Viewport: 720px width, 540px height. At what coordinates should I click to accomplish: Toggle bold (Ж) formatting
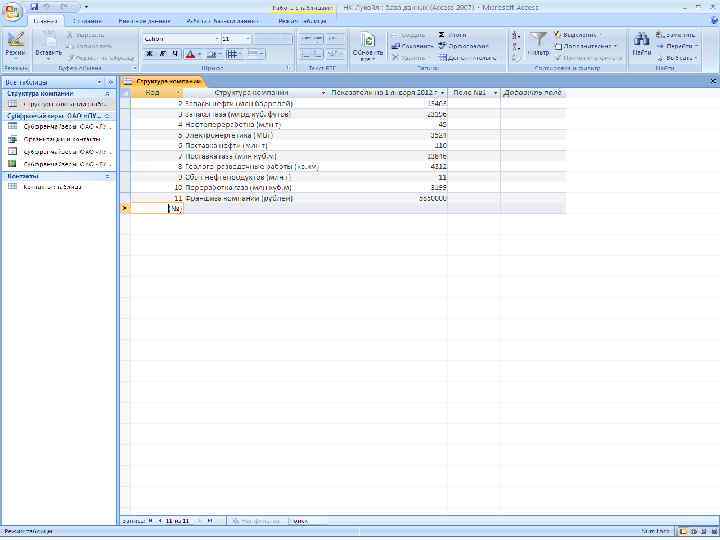pyautogui.click(x=149, y=54)
